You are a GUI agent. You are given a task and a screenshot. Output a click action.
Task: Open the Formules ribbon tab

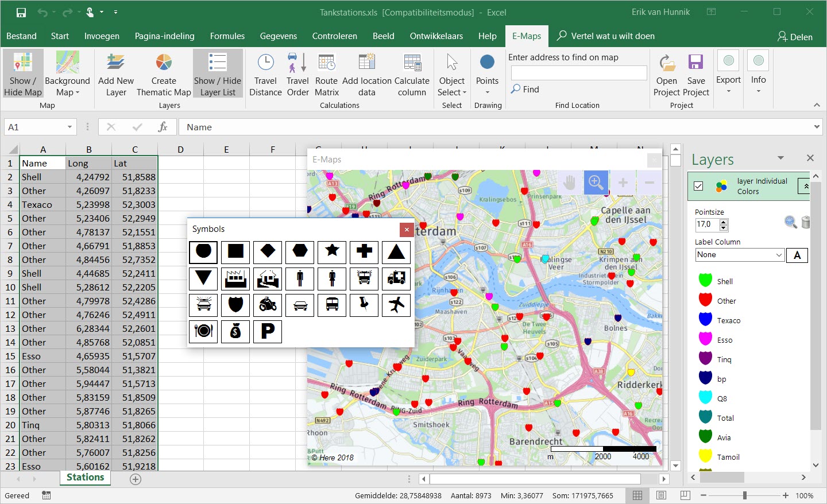pyautogui.click(x=227, y=36)
